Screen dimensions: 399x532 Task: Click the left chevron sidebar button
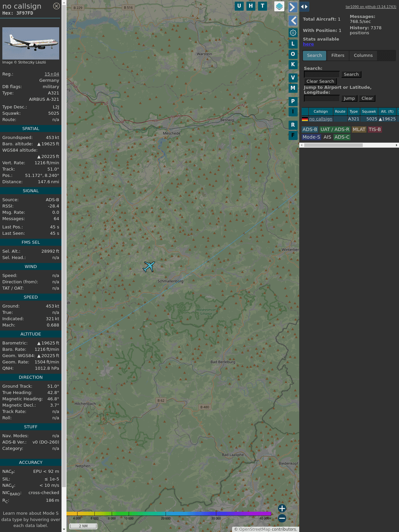[x=293, y=21]
